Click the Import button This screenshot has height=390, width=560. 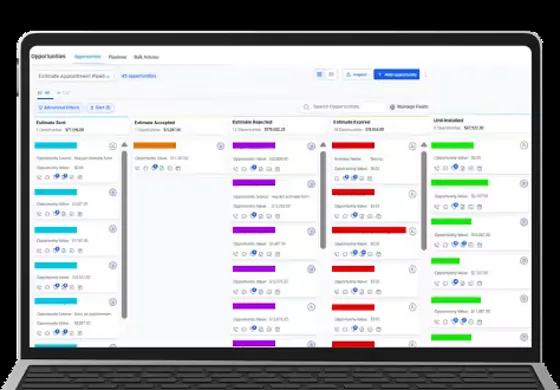click(357, 74)
